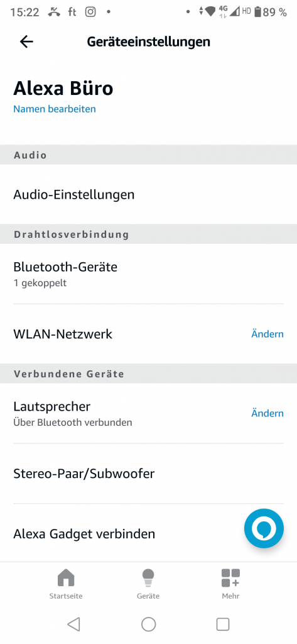This screenshot has height=644, width=297.
Task: Tap Ändern next to WLAN-Netzwerk
Action: [x=267, y=334]
